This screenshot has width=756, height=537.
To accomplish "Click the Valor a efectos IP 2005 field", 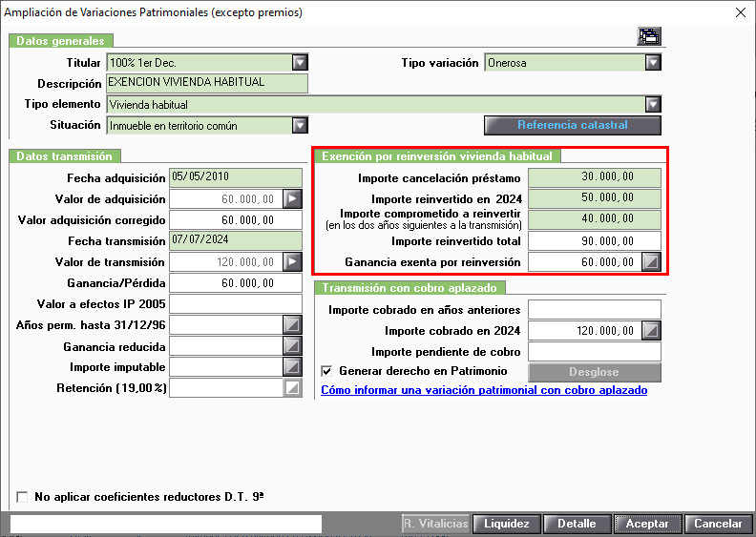I will tap(235, 304).
